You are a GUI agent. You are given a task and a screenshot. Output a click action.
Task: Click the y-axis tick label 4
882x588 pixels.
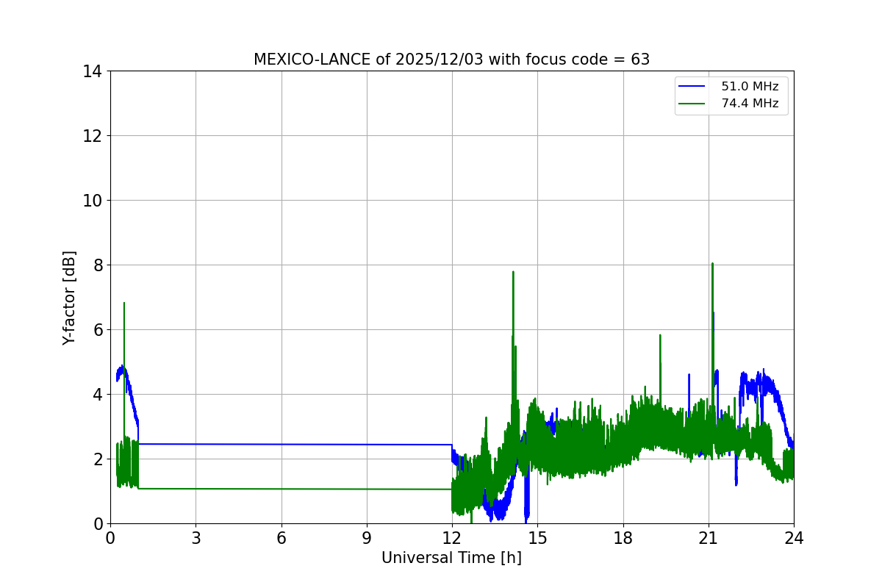click(x=98, y=395)
